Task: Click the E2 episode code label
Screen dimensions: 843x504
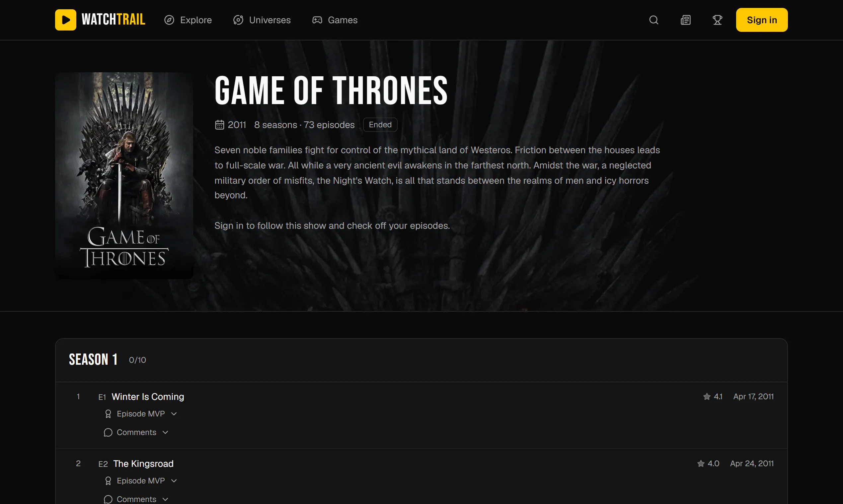Action: pos(103,464)
